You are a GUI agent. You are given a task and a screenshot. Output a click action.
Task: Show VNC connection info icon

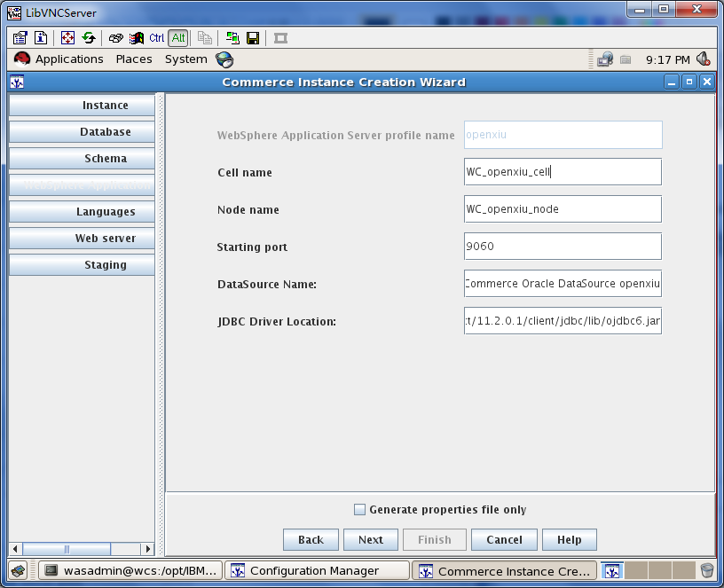(x=41, y=38)
